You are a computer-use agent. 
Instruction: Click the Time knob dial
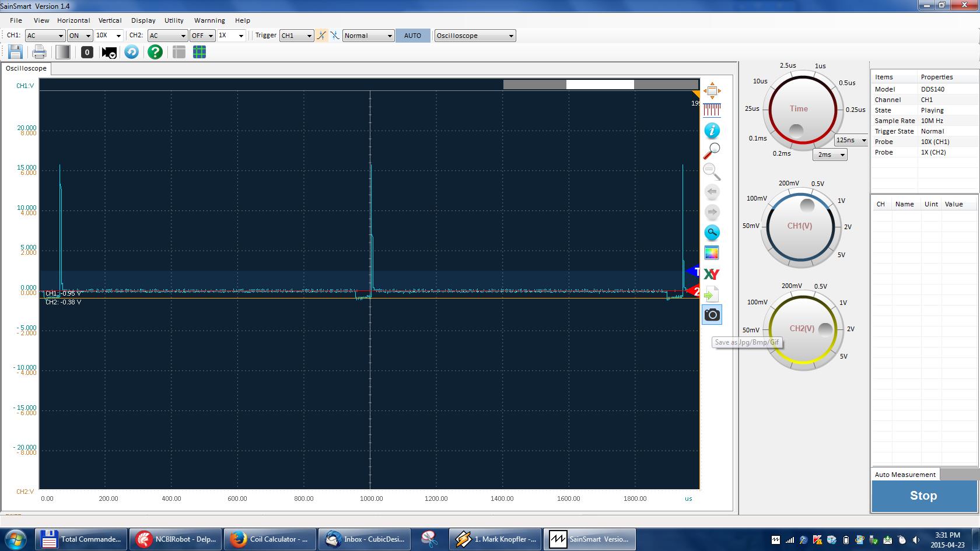click(x=799, y=109)
